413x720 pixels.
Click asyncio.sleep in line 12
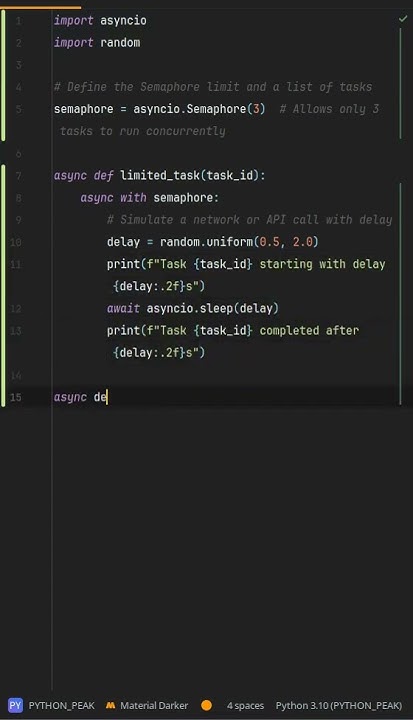(190, 308)
